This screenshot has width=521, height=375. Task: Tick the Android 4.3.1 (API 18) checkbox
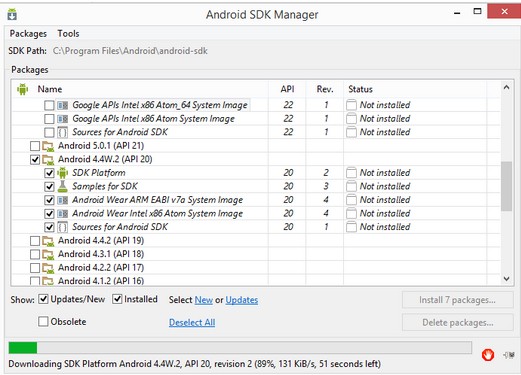(35, 254)
